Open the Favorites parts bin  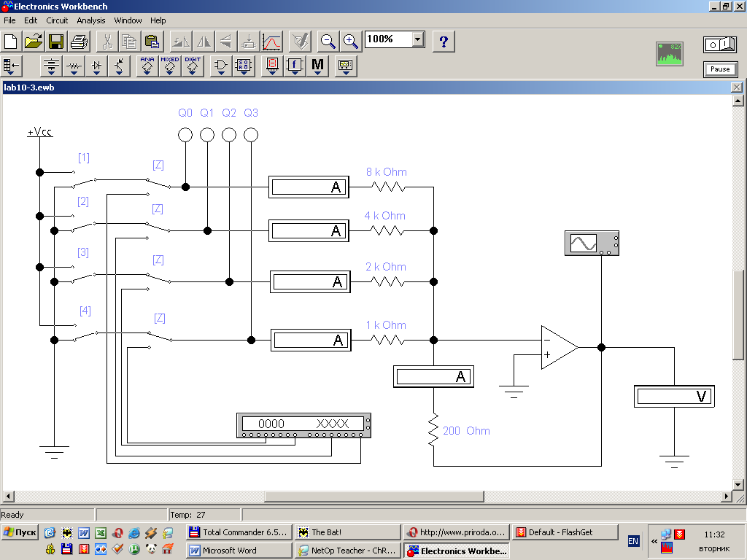(x=12, y=66)
